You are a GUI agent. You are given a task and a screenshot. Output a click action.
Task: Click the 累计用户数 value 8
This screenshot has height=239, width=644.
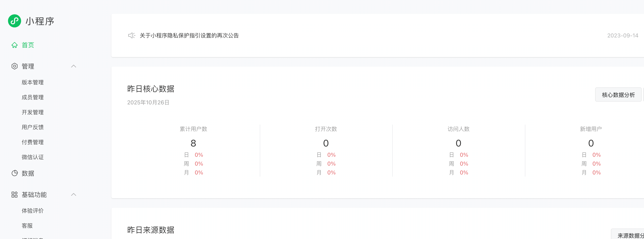(193, 143)
